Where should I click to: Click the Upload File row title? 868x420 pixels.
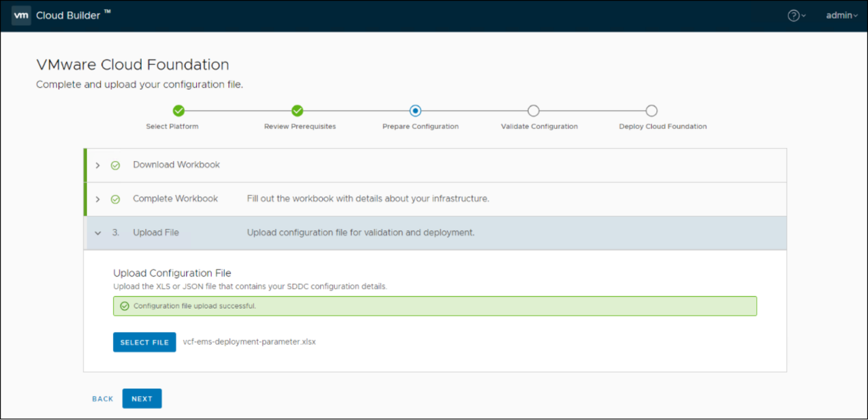click(x=156, y=232)
